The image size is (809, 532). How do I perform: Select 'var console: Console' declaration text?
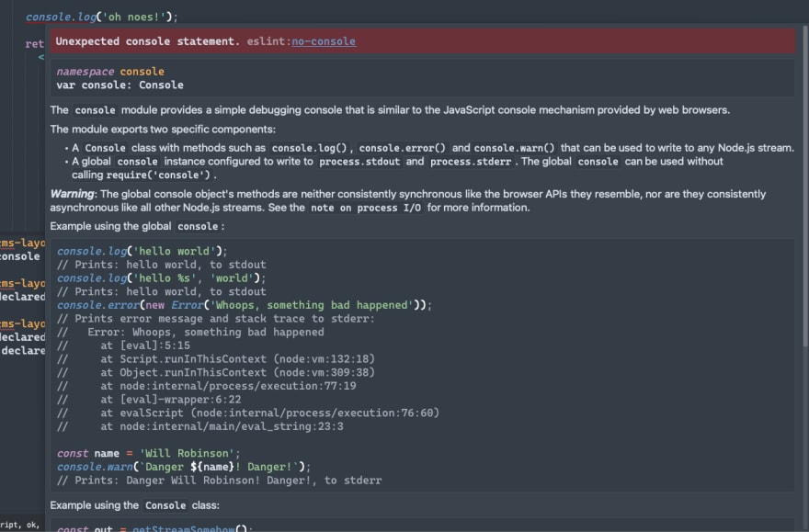point(120,85)
